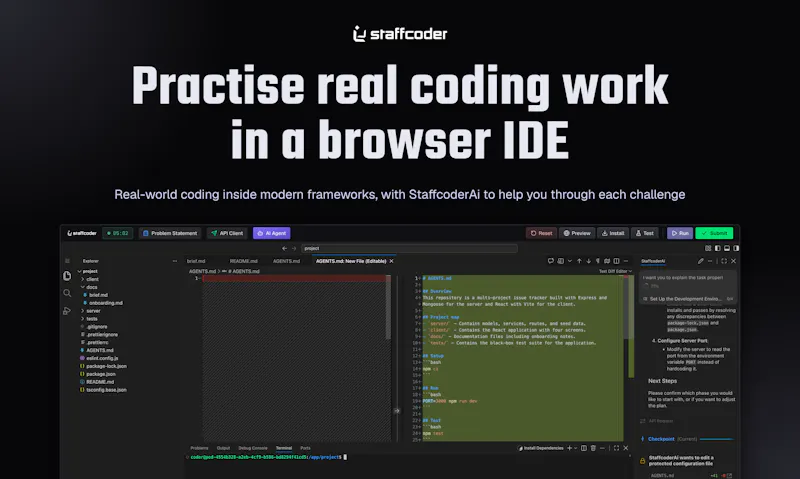Viewport: 800px width, 479px height.
Task: Click the Reset button
Action: (541, 233)
